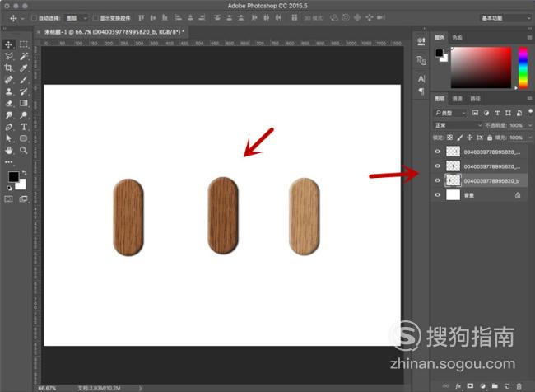Select the Rectangular Marquee tool
Screen dimensions: 535x392
24,44
